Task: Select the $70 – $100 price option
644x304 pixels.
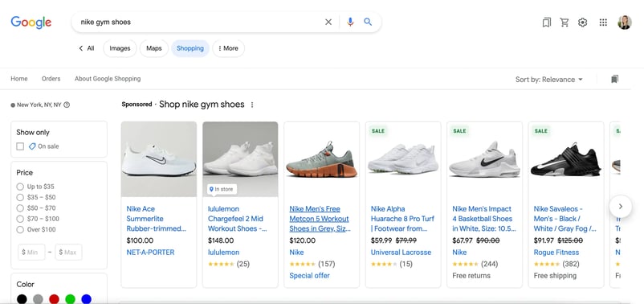Action: (20, 219)
